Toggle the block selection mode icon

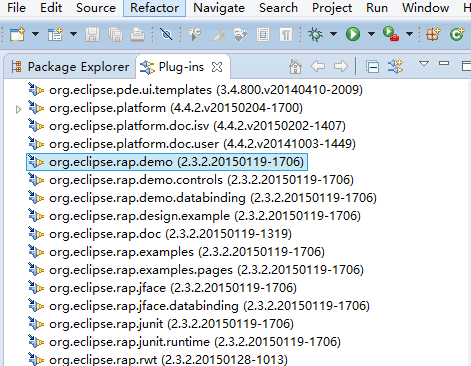(263, 34)
